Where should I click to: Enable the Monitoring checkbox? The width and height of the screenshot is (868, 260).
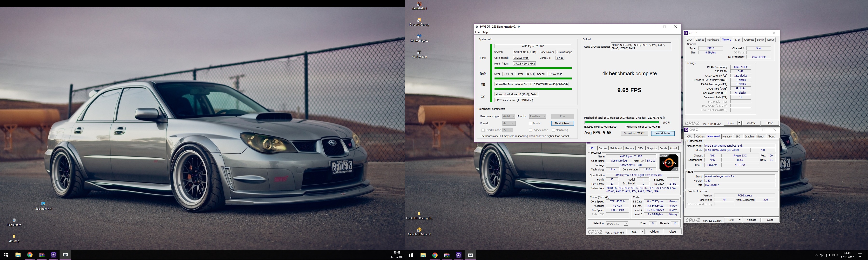[554, 130]
